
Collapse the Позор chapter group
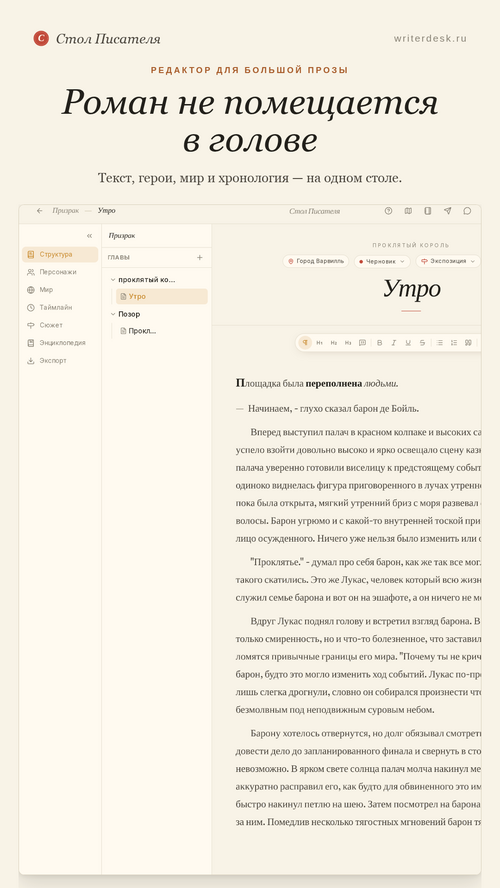(113, 314)
